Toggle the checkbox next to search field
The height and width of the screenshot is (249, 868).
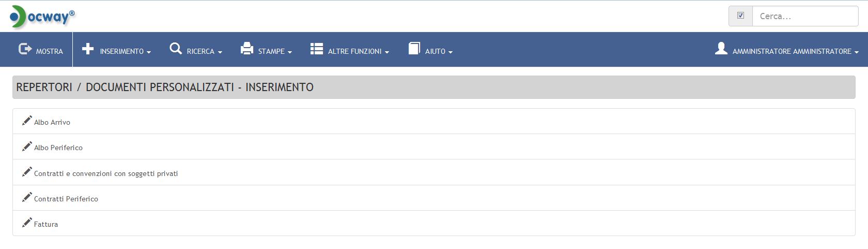(x=740, y=16)
